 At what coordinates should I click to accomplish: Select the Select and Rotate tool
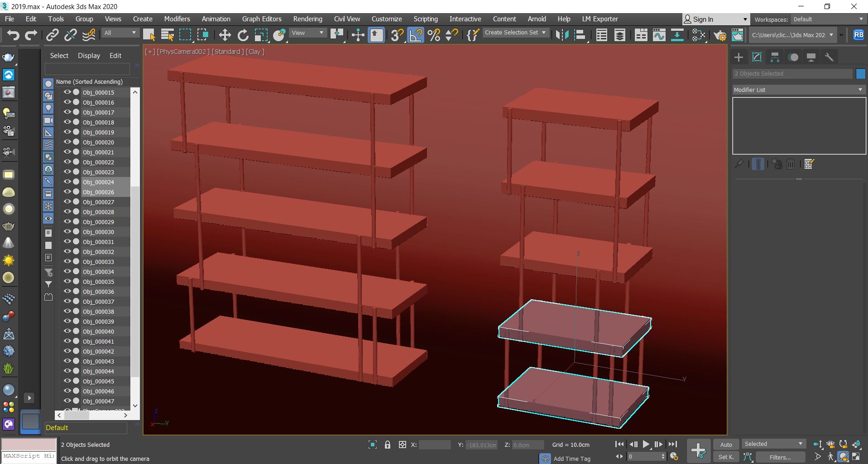[x=243, y=35]
